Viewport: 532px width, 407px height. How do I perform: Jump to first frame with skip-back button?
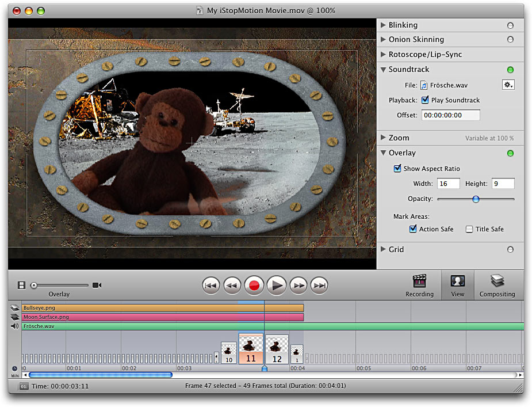(x=210, y=286)
